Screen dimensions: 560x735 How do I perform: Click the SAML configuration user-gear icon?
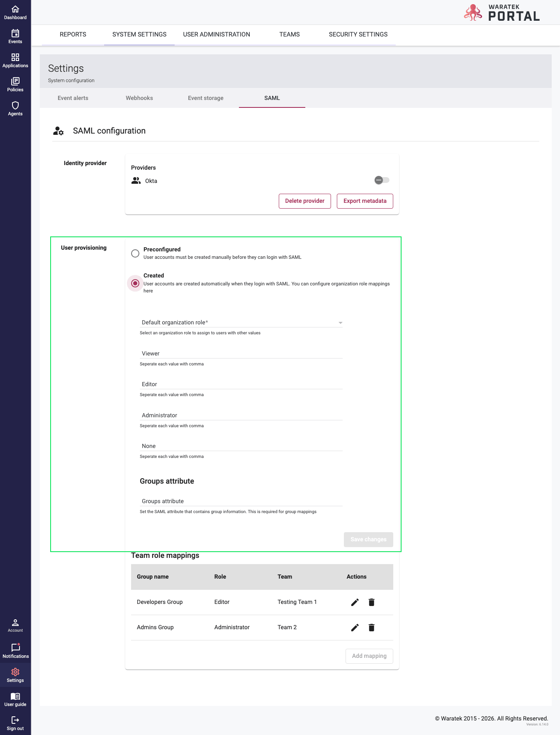(x=58, y=131)
